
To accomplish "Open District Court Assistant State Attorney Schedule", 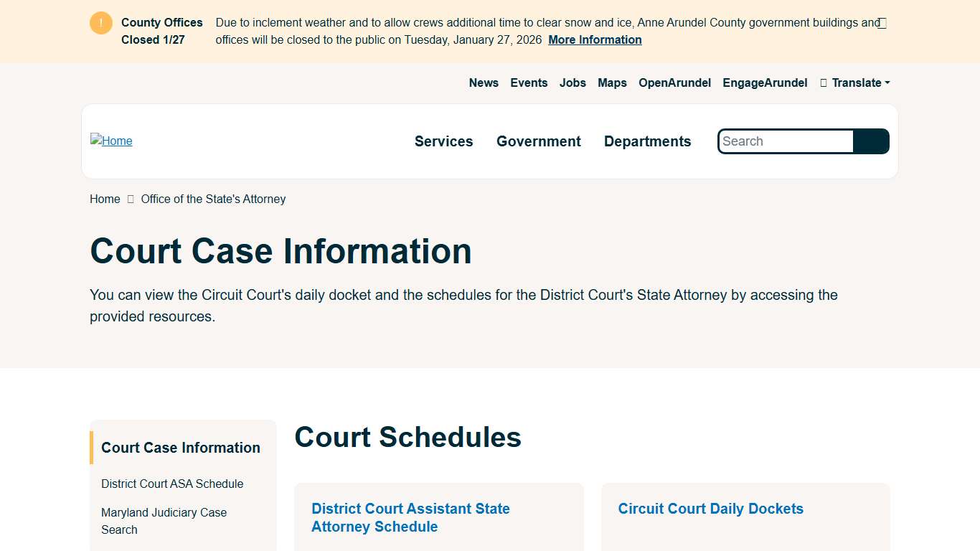I will pos(410,517).
